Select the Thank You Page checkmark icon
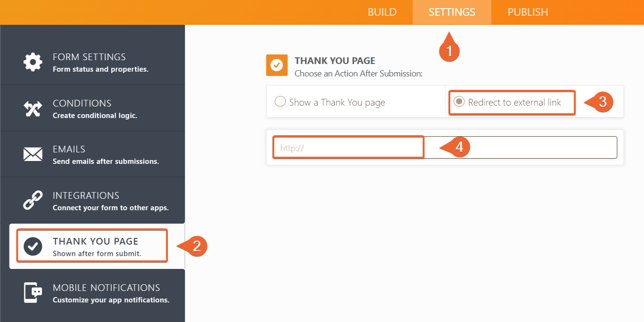Image resolution: width=644 pixels, height=322 pixels. pos(32,246)
